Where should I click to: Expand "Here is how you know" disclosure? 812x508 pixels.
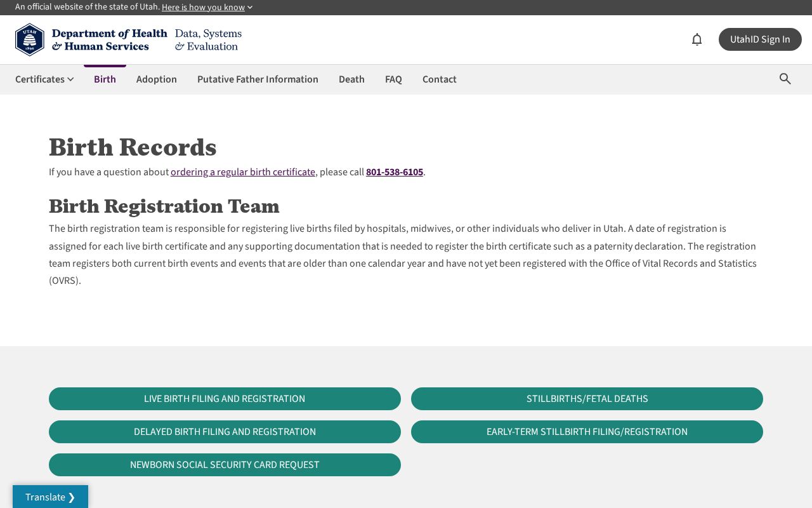click(207, 7)
